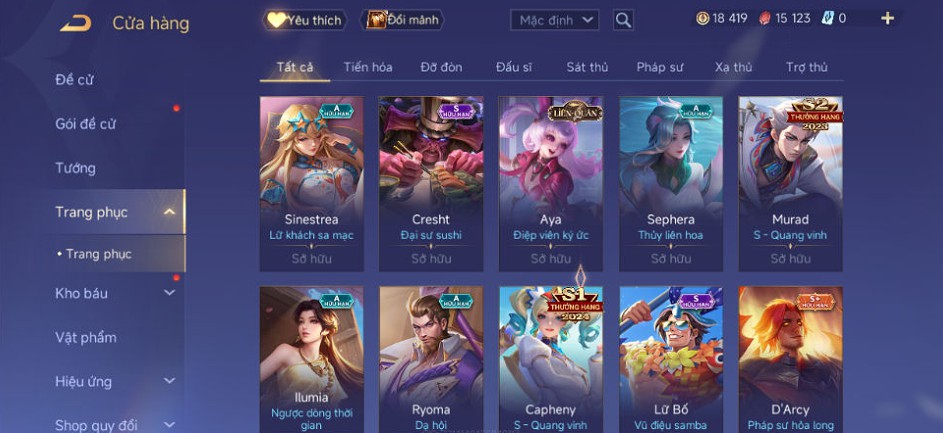Screen dimensions: 943x433
Task: Select the Sinestrea Lữ khách sa mạc skin
Action: 312,184
